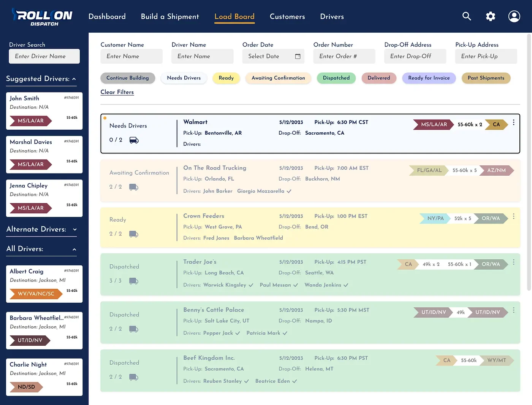Select Jenna Chipley driver card
Screen dimensions: 532x405
(44, 198)
